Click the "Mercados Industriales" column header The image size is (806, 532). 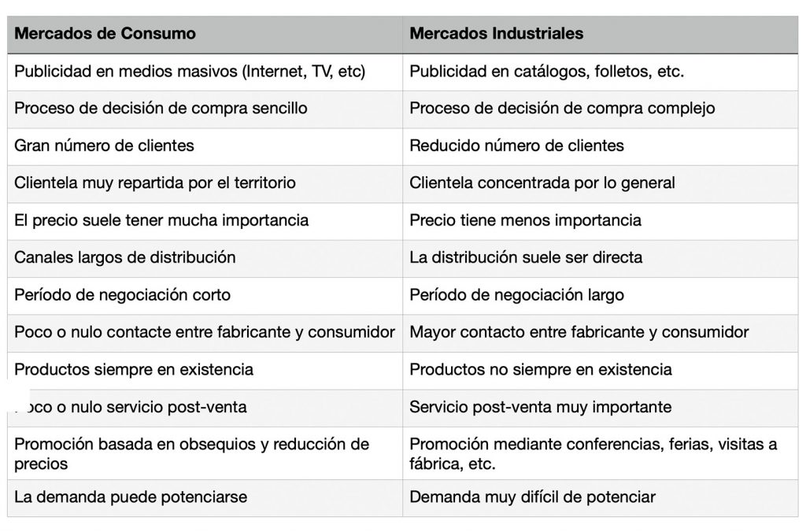497,34
